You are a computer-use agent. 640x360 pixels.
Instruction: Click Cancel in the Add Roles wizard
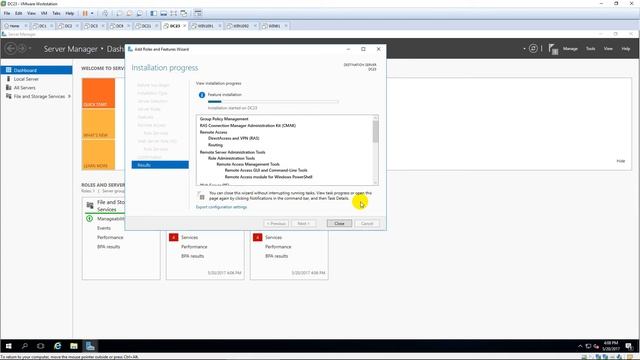click(x=367, y=223)
